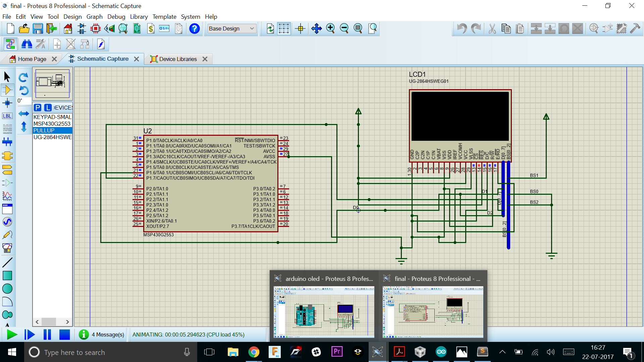The width and height of the screenshot is (644, 362).
Task: Click the Step simulation button
Action: pos(29,334)
